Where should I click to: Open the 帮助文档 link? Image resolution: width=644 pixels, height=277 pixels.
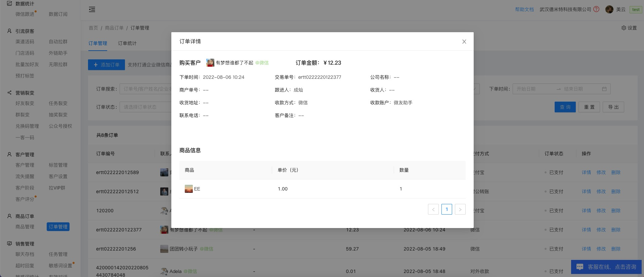click(524, 9)
